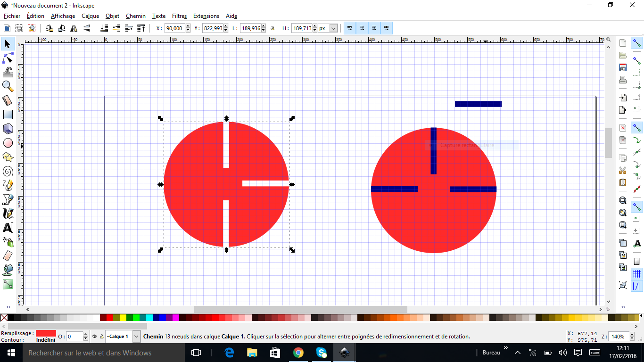Pick the yellow swatch in palette
The width and height of the screenshot is (644, 362).
coord(123,318)
